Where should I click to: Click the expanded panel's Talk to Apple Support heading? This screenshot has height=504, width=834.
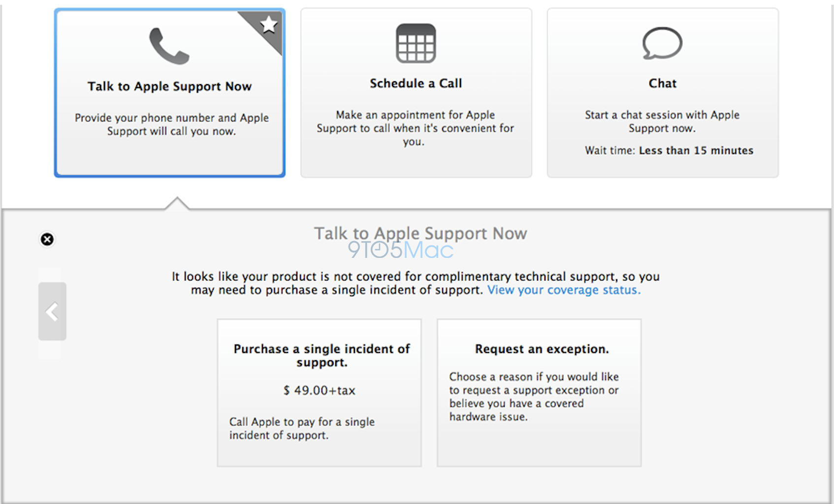(420, 233)
